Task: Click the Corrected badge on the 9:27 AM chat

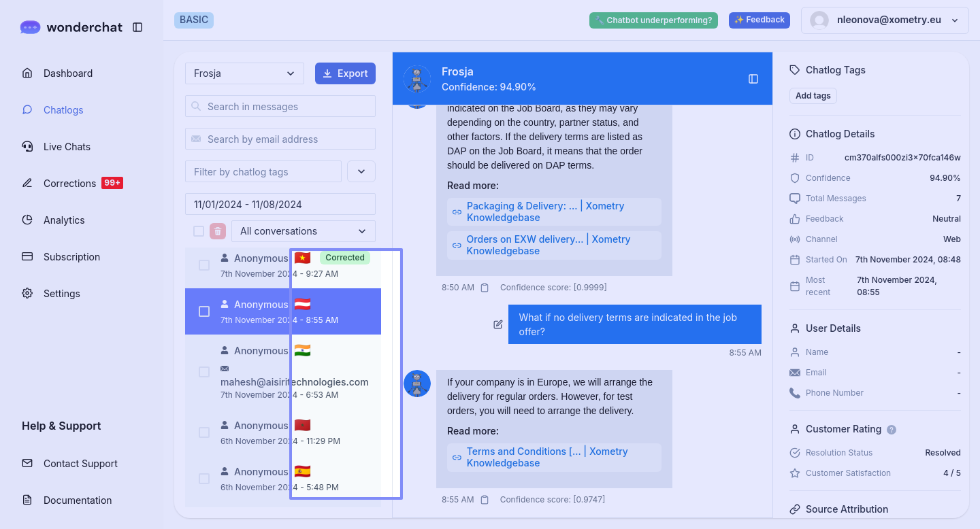Action: (x=345, y=258)
